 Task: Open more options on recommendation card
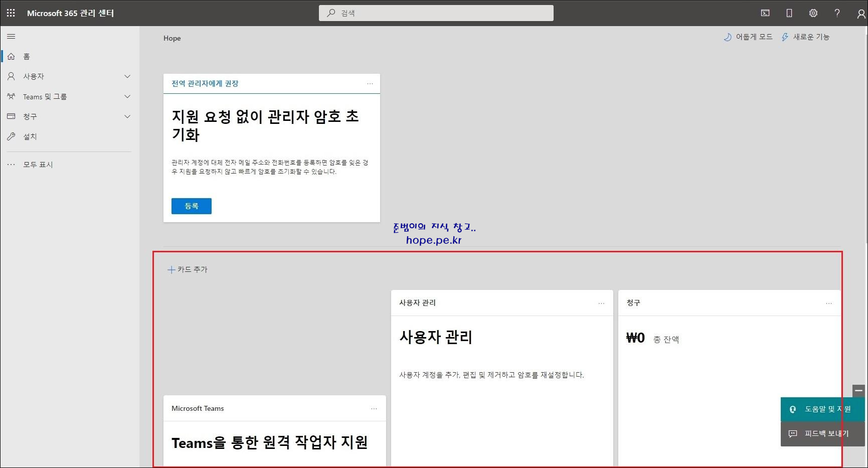point(370,84)
